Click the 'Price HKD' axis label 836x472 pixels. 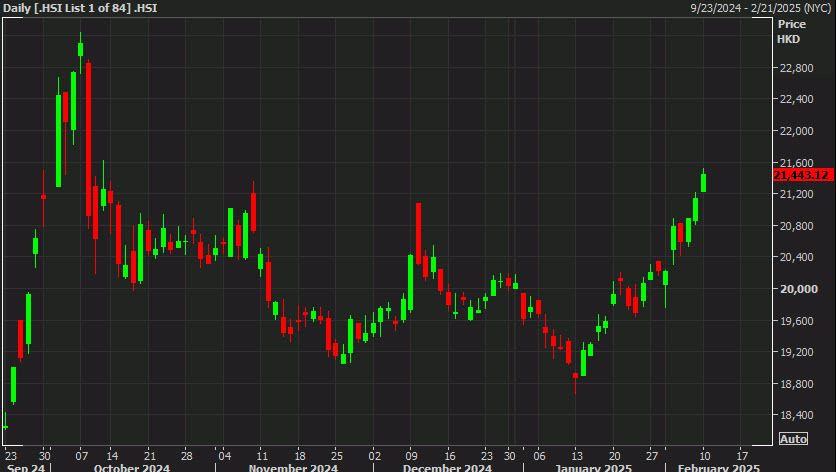tap(791, 31)
